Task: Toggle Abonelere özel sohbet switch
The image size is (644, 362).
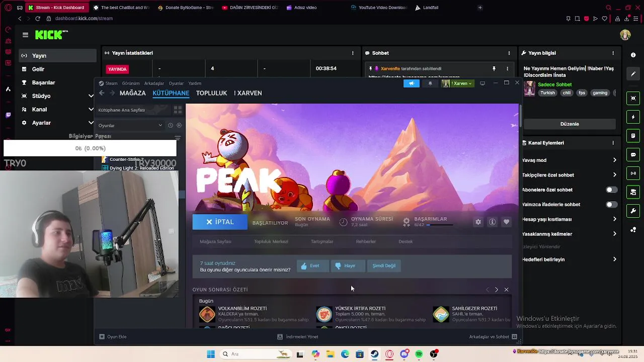Action: 611,190
